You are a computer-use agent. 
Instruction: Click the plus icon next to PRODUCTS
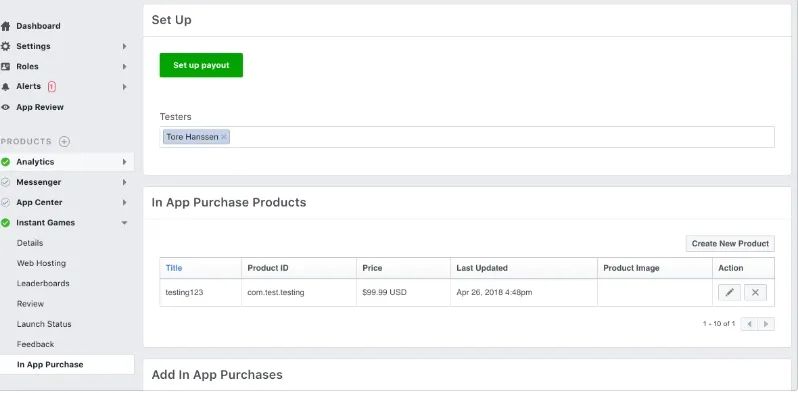tap(64, 142)
